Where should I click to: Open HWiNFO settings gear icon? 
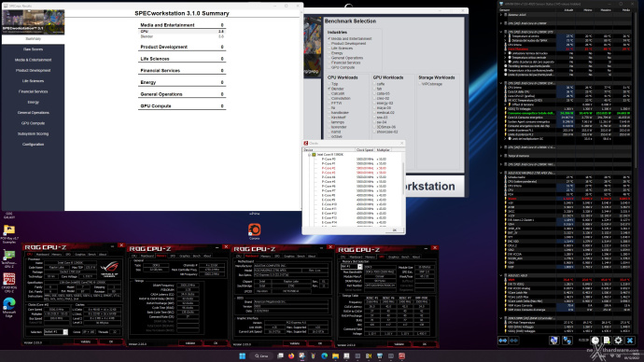[x=618, y=341]
